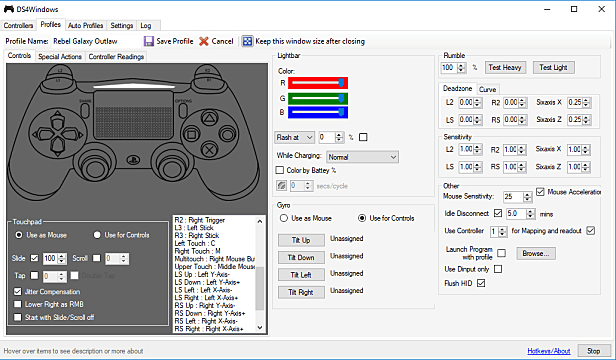
Task: Click the DS4Windows gamepad title icon
Action: pyautogui.click(x=9, y=9)
